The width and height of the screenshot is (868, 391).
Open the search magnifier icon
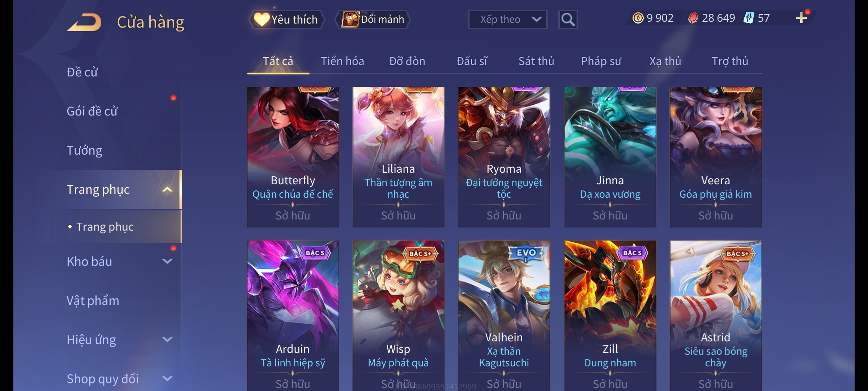click(568, 20)
